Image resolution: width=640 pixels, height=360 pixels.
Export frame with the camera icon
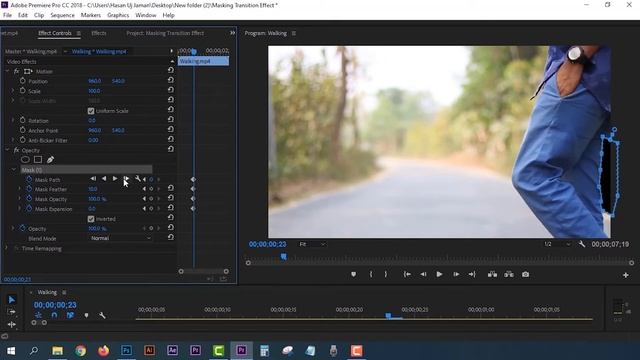click(525, 275)
